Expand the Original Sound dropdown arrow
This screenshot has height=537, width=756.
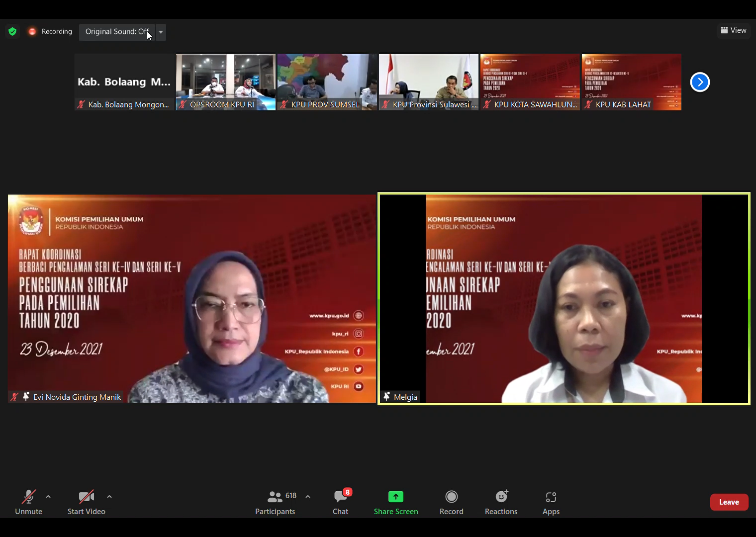pyautogui.click(x=161, y=32)
